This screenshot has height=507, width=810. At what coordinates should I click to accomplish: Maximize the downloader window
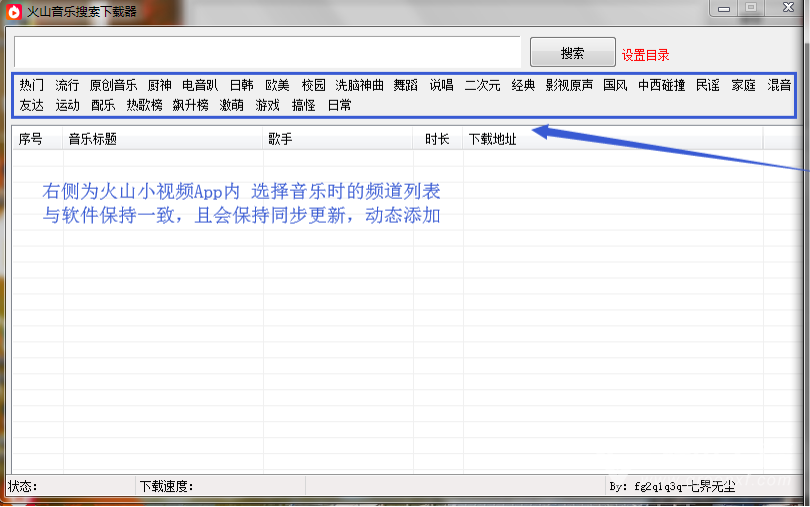pos(751,8)
